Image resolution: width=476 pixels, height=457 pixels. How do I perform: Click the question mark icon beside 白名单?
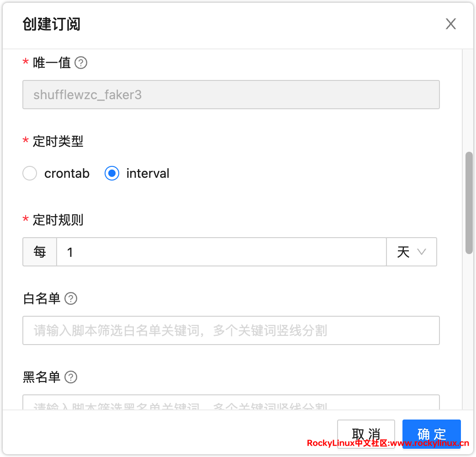point(71,299)
